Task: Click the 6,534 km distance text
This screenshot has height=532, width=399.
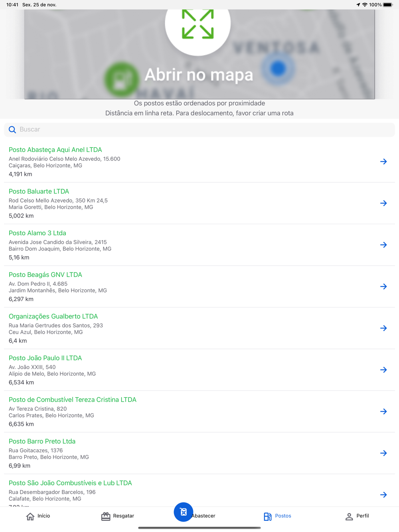Action: coord(21,383)
